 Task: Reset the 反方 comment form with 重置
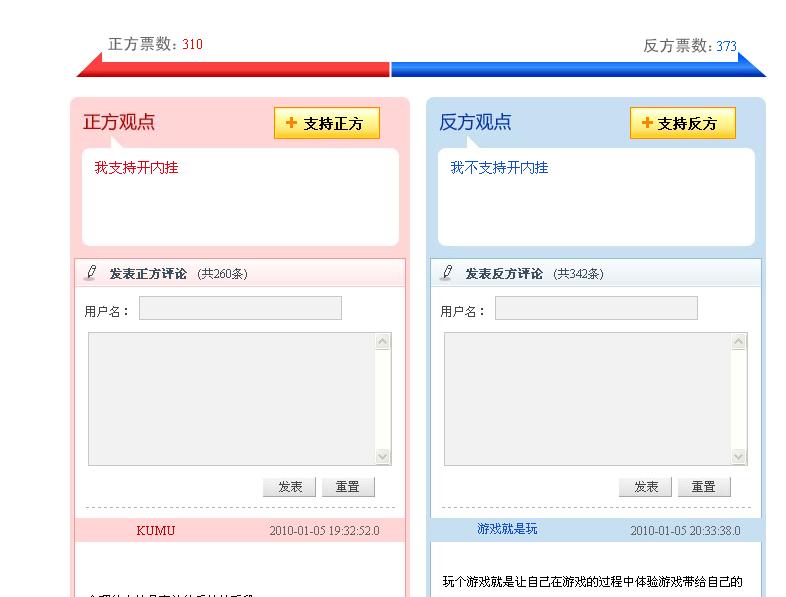[704, 487]
